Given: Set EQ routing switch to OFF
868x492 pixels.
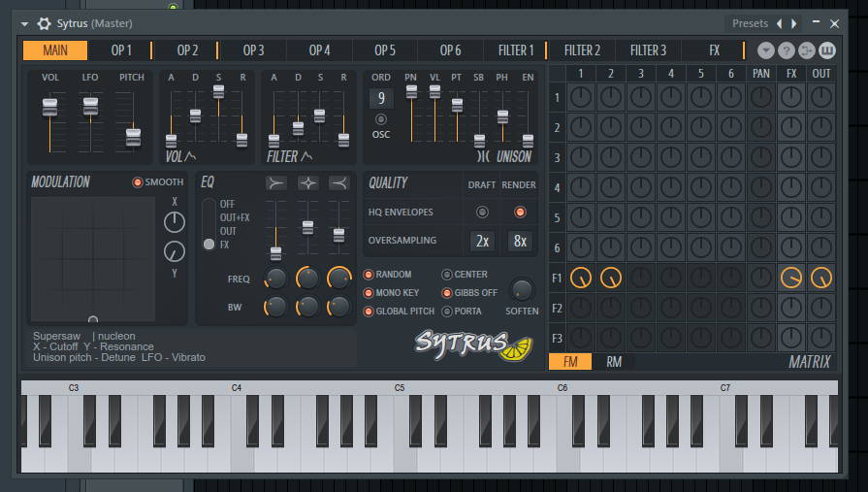Looking at the screenshot, I should coord(227,204).
